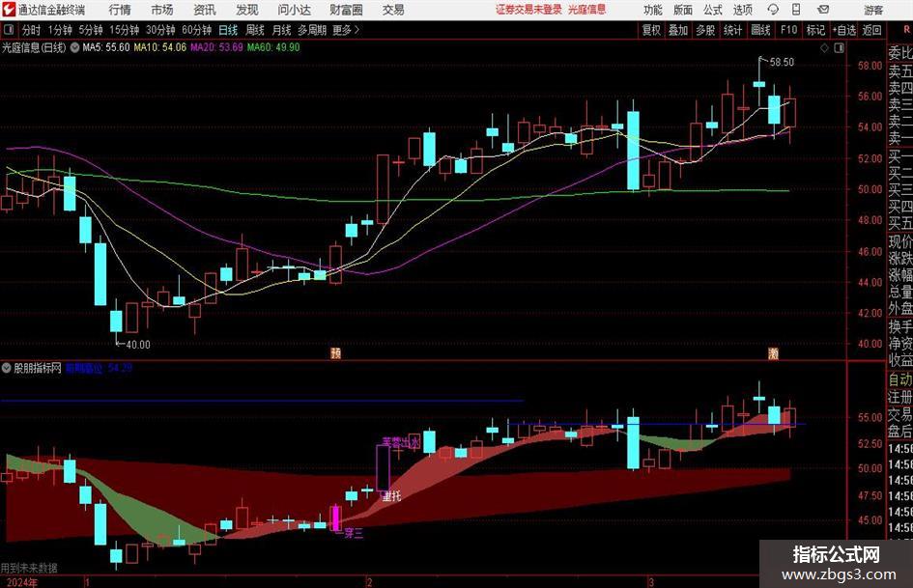Screen dimensions: 913x588
Task: Click the green MA60: 49.90 label
Action: 273,47
